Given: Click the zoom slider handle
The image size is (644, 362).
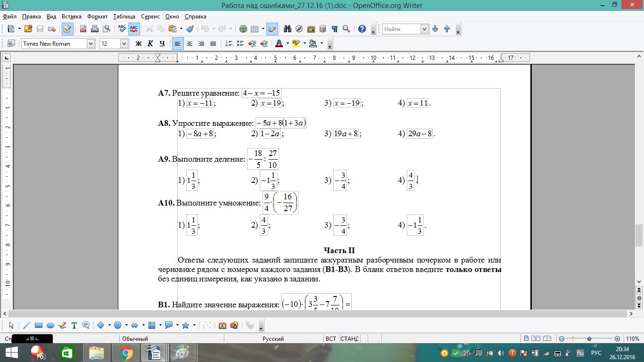Looking at the screenshot, I should [x=589, y=338].
